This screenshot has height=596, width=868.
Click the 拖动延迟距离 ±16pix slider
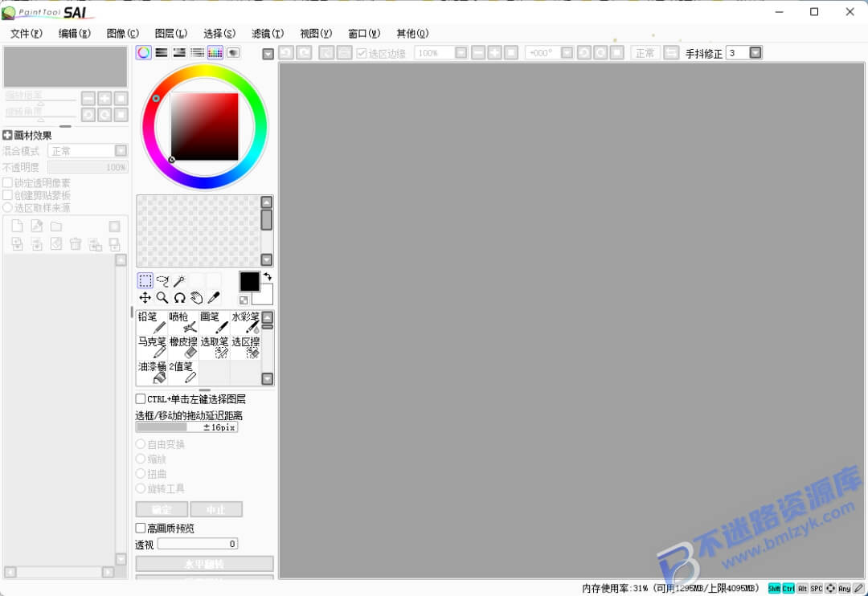point(186,427)
